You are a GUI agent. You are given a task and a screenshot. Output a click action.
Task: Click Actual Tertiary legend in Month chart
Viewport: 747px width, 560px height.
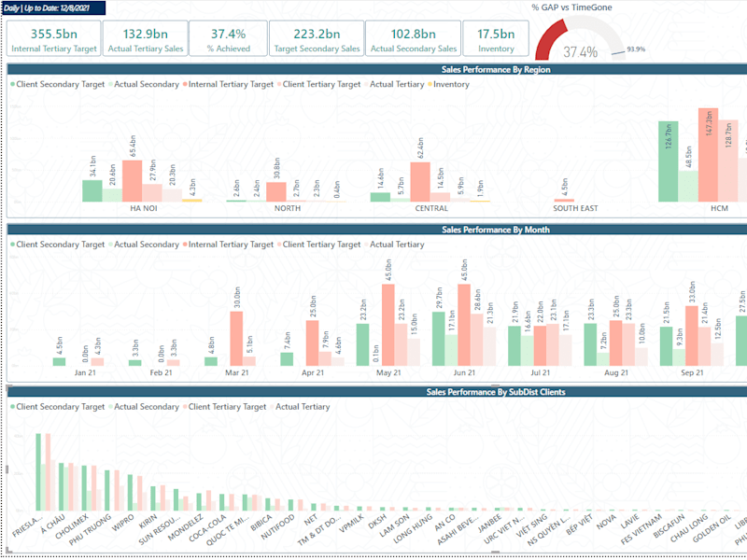point(393,245)
